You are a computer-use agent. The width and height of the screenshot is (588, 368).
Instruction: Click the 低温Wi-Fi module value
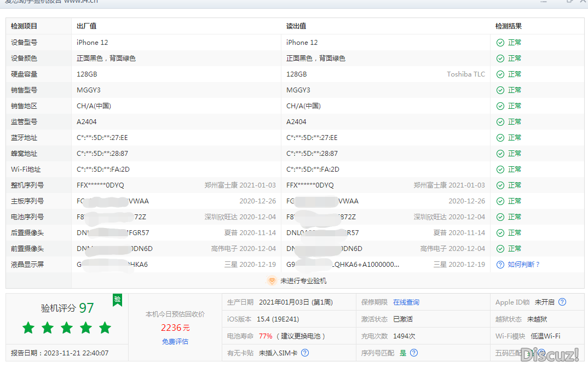tap(545, 336)
